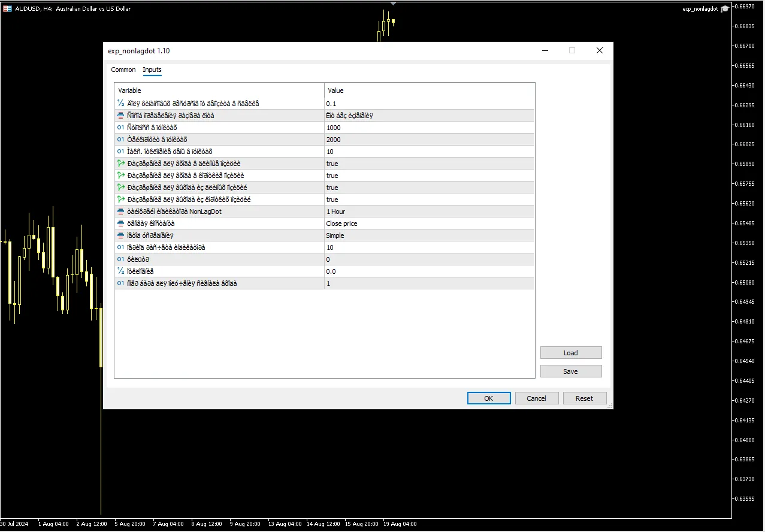The height and width of the screenshot is (532, 765).
Task: Click the chart flag icon beside AUDUSD, H4 title
Action: (8, 8)
